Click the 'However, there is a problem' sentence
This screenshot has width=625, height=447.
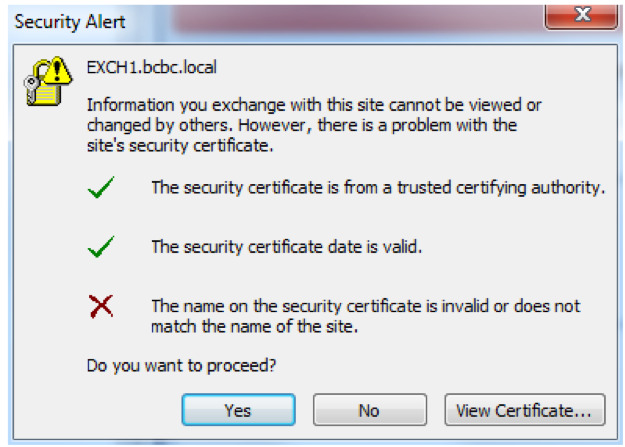377,125
